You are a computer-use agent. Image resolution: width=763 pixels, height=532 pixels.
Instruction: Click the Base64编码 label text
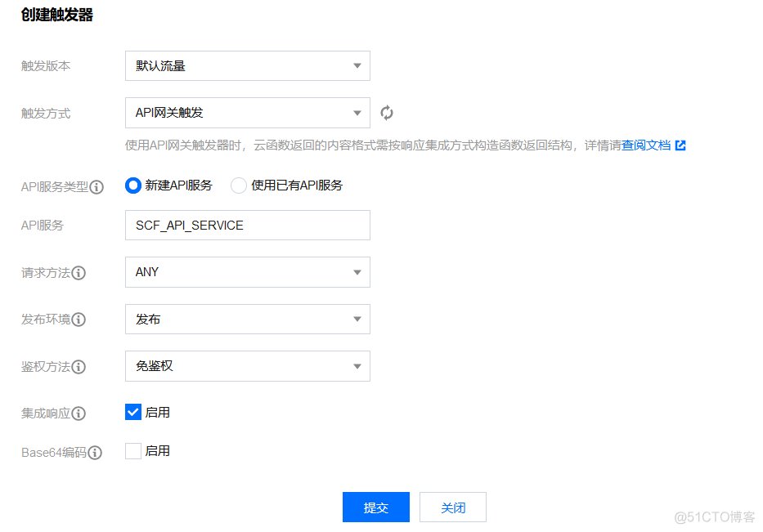(54, 453)
